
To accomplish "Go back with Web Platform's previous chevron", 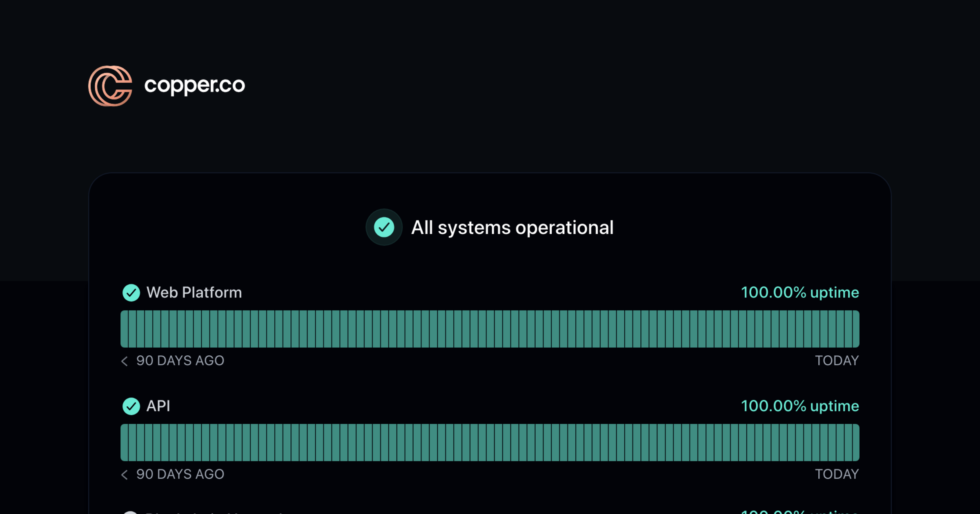I will 125,361.
